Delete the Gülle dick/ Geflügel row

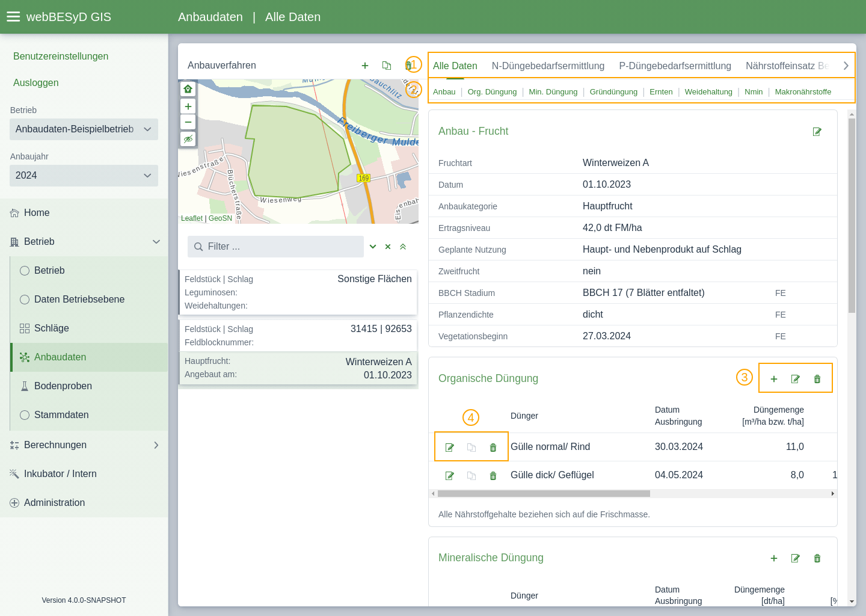[x=493, y=476]
